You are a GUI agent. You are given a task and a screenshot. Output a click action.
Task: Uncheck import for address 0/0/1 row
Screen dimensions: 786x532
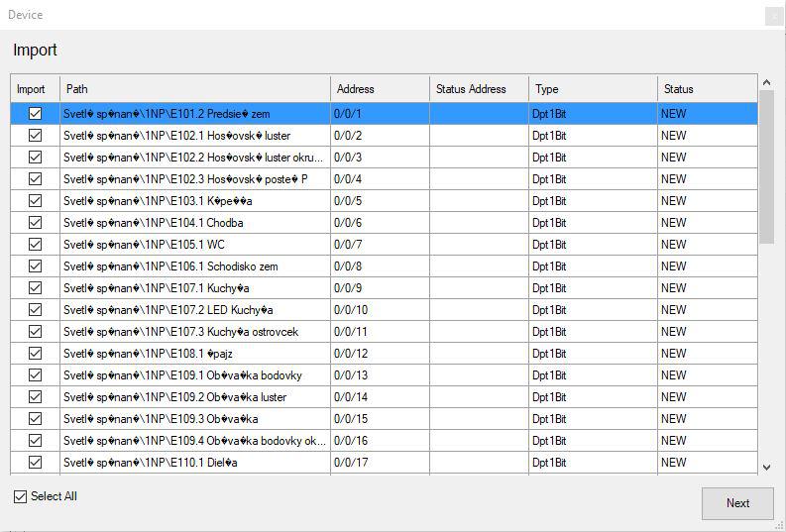35,114
